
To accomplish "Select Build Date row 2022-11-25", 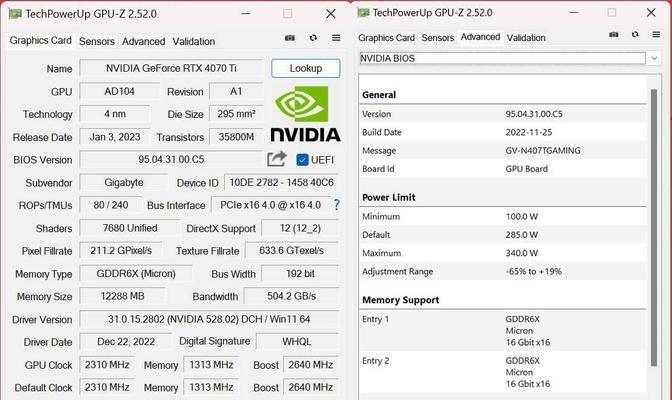I will (x=503, y=132).
